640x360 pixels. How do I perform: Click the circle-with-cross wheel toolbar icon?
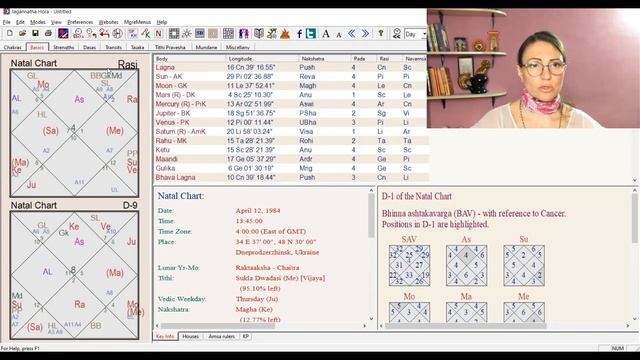pos(117,34)
